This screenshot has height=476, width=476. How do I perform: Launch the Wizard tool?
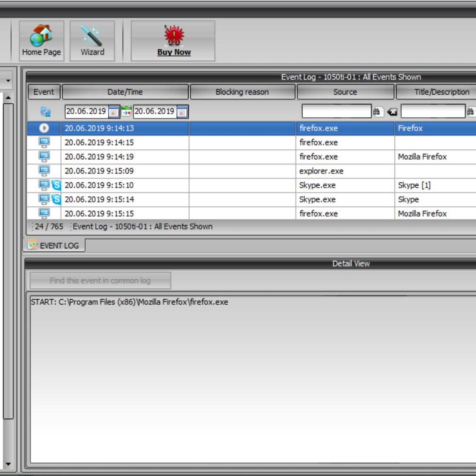(x=92, y=41)
